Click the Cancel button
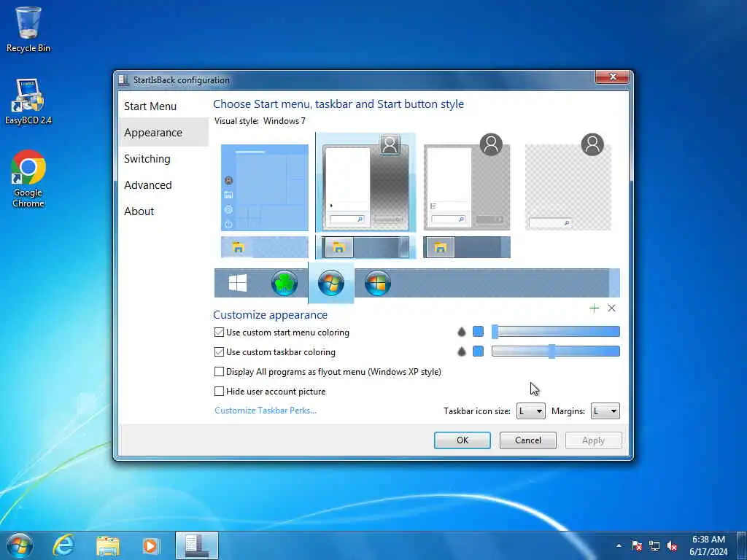Image resolution: width=747 pixels, height=560 pixels. 528,440
